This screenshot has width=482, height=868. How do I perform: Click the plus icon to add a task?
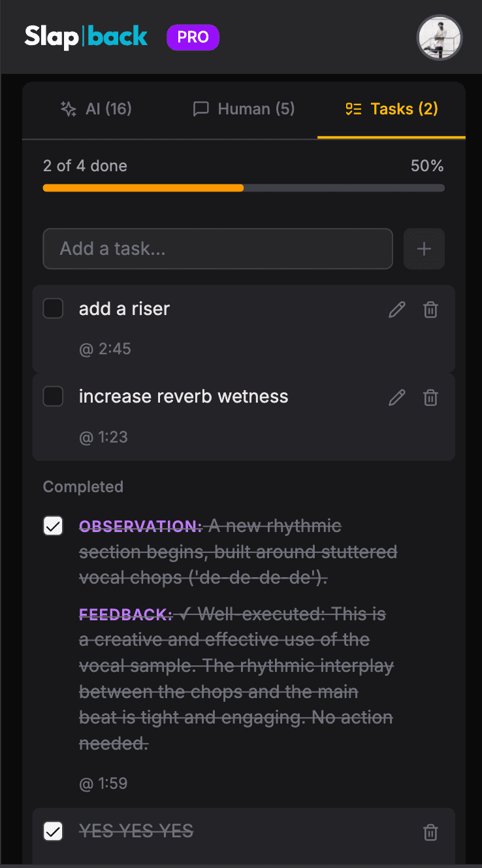[x=424, y=248]
